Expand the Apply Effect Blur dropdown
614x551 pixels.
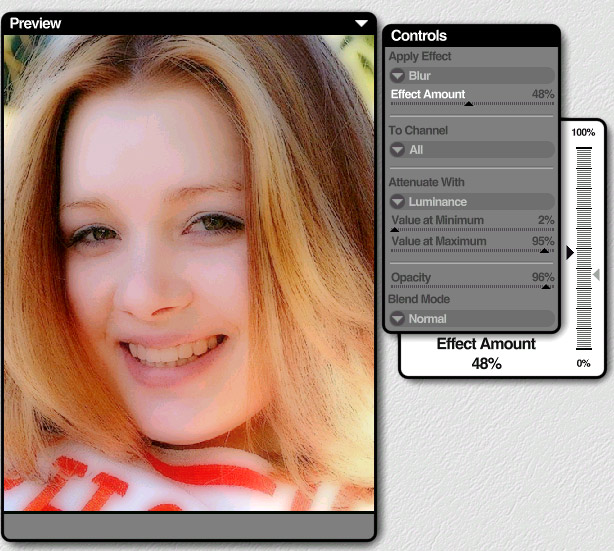(x=471, y=75)
